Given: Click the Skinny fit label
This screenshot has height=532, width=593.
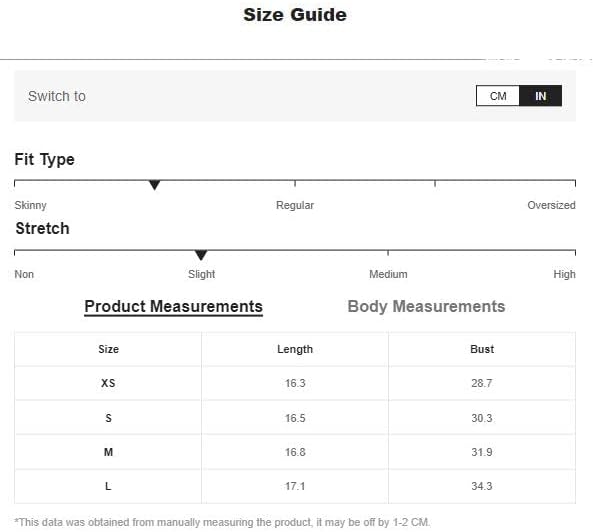Looking at the screenshot, I should click(x=30, y=205).
